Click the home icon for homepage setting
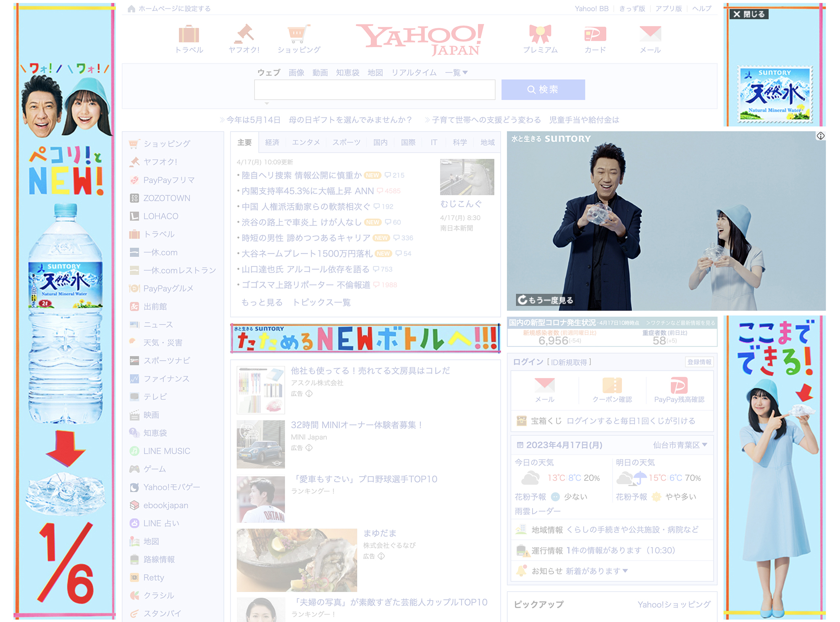 click(131, 8)
